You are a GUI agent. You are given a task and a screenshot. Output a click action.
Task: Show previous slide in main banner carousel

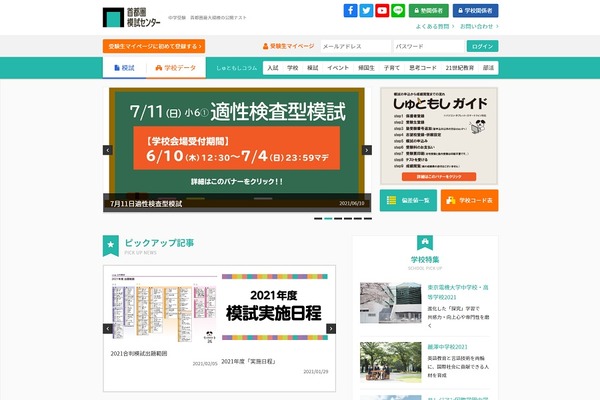pyautogui.click(x=108, y=150)
